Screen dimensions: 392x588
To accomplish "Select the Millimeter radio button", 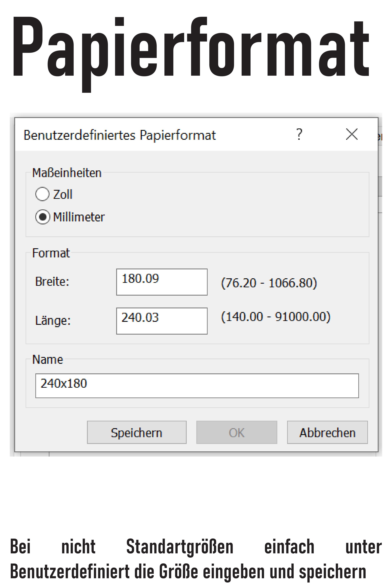I will (x=42, y=217).
